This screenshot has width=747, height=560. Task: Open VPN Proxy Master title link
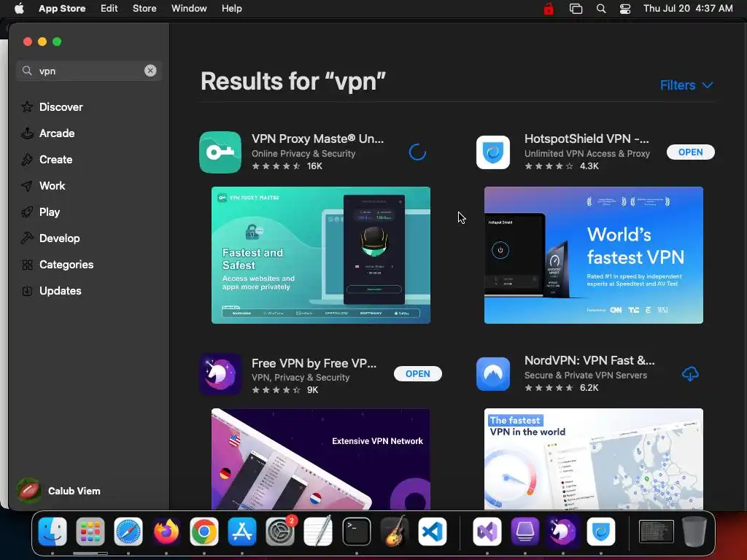click(x=318, y=139)
